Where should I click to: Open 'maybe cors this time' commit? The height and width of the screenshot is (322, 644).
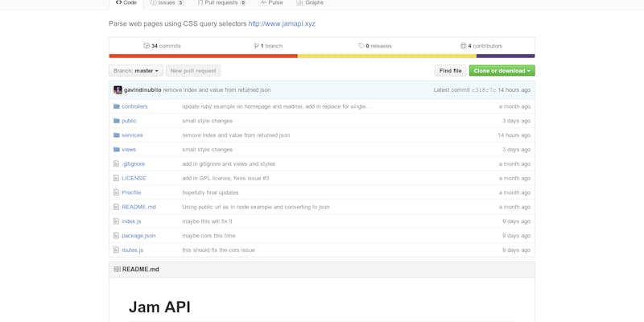coord(208,236)
